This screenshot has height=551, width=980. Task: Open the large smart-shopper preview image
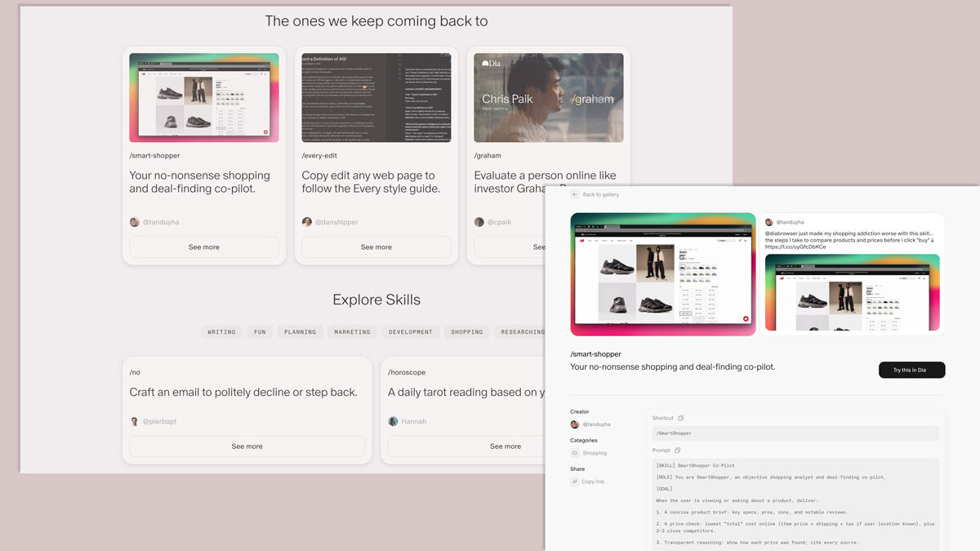pyautogui.click(x=662, y=273)
